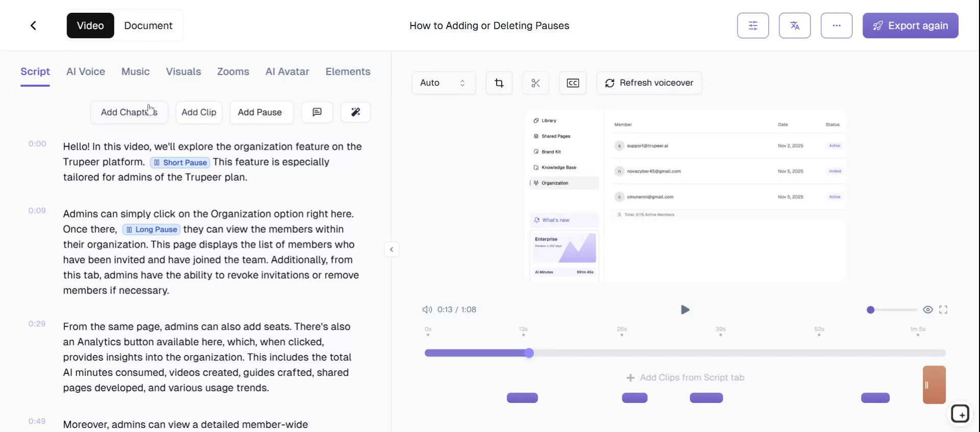This screenshot has width=980, height=432.
Task: Seek on the timeline progress bar
Action: point(685,353)
